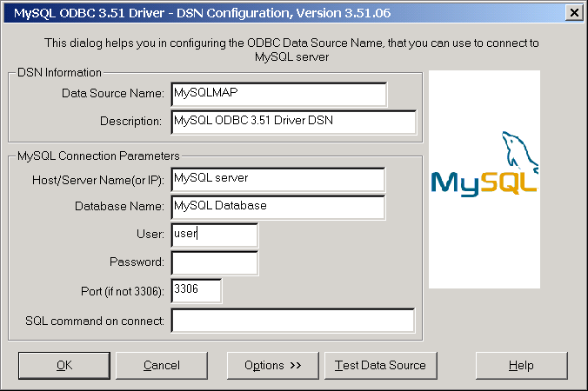Click the MySQL dolphin logo
The height and width of the screenshot is (391, 588).
484,164
